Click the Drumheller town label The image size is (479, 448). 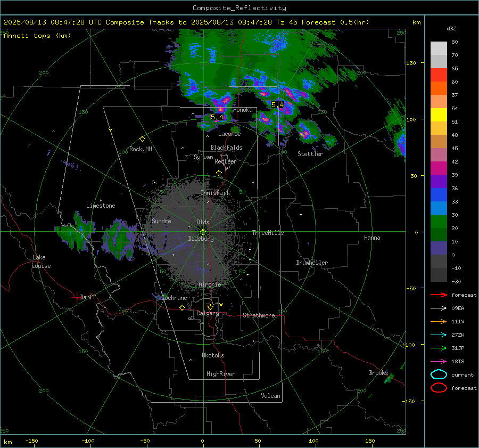coord(312,263)
